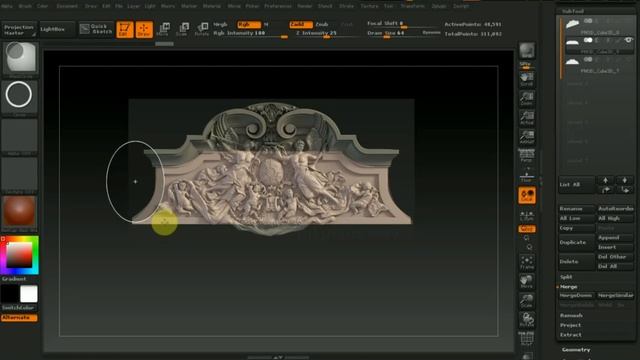Toggle eye visibility of second subtool

(x=629, y=40)
